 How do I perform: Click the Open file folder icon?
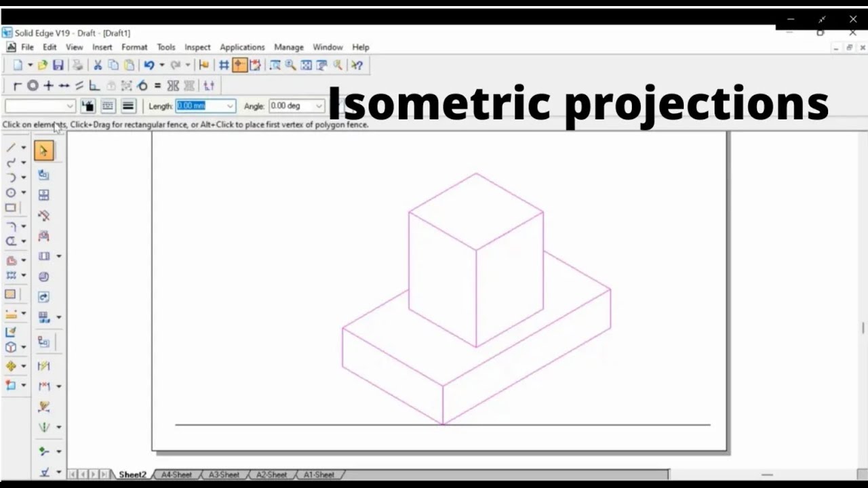[43, 65]
